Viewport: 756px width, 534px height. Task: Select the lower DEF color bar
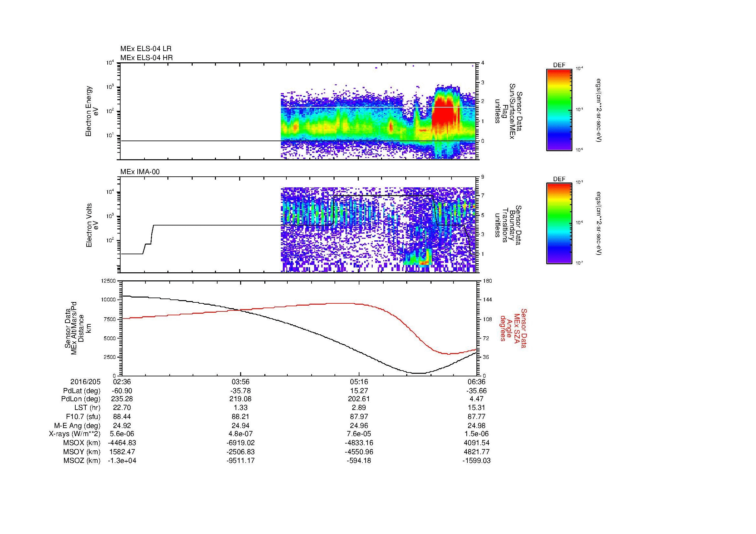point(559,224)
